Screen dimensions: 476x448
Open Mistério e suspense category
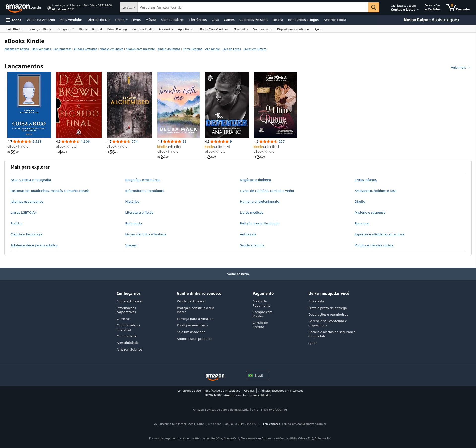pos(370,213)
